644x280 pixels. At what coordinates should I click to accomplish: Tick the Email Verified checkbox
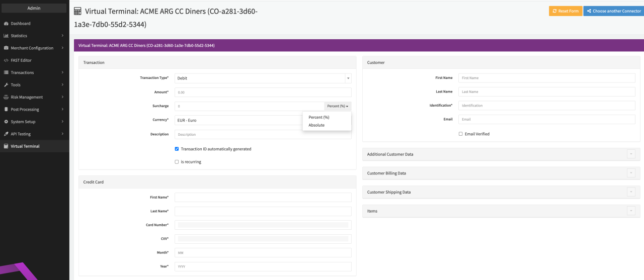[x=461, y=134]
